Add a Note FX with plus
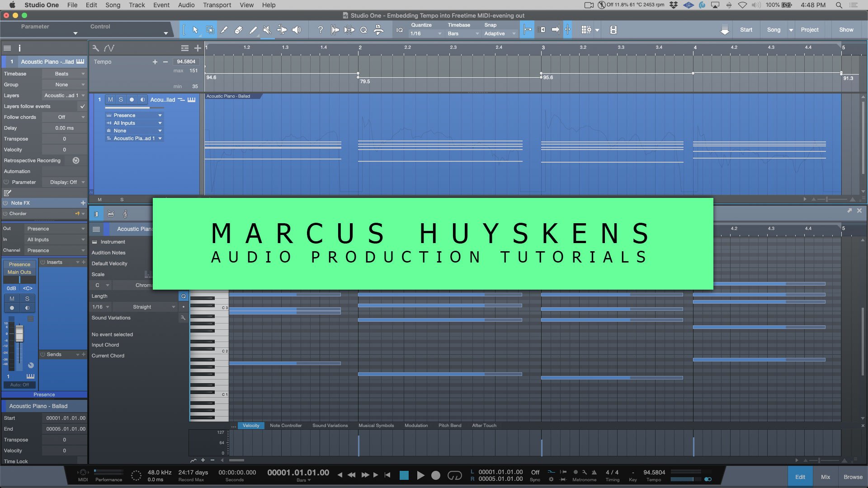The height and width of the screenshot is (488, 868). (83, 203)
